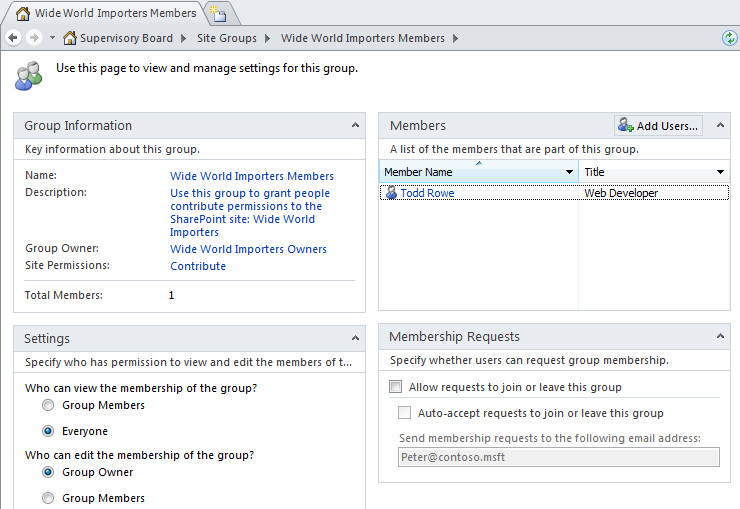The image size is (740, 509).
Task: Select the Wide World Importers Members breadcrumb
Action: tap(362, 38)
